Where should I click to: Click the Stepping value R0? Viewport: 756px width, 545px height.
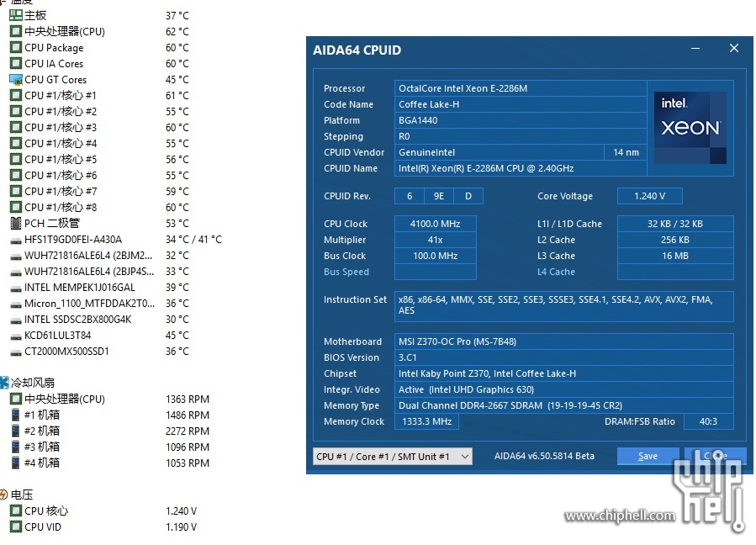[521, 136]
